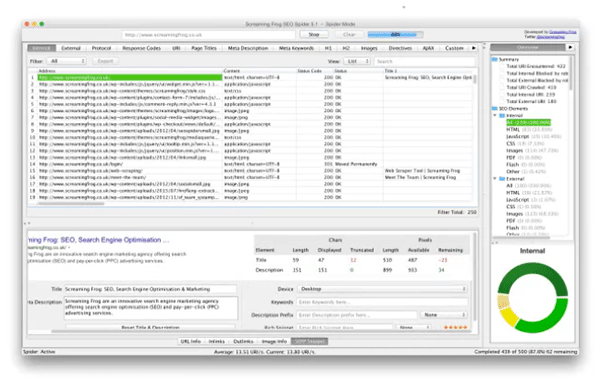
Task: Click the Search field above the table
Action: 424,61
